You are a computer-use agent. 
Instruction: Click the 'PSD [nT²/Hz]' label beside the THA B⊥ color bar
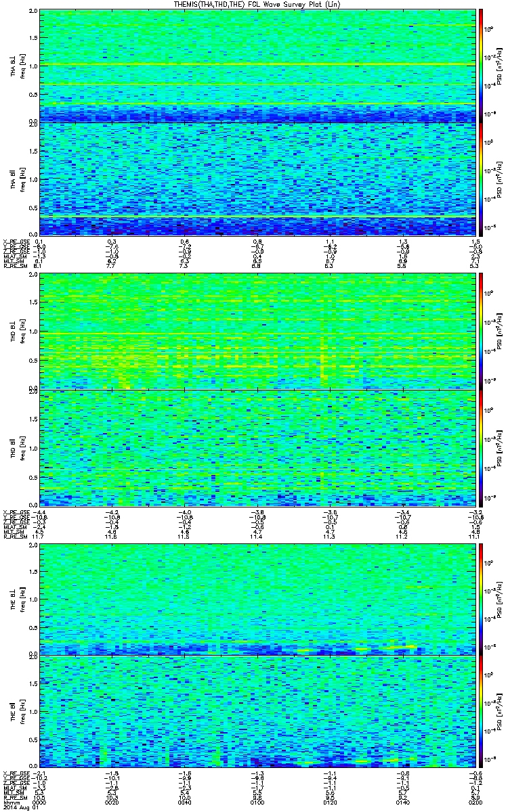point(500,66)
